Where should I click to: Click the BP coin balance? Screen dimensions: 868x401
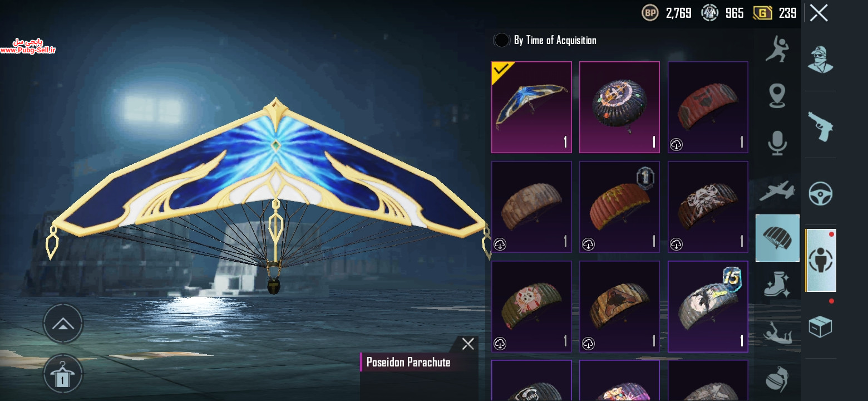click(x=667, y=13)
